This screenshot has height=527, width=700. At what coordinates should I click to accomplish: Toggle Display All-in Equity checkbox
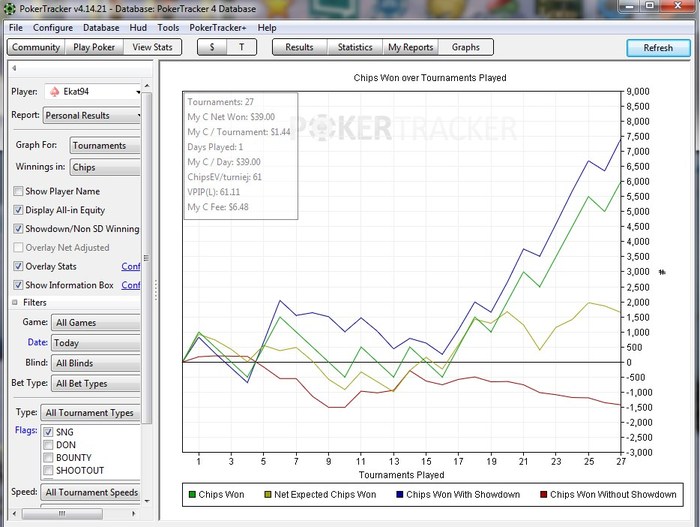(18, 210)
